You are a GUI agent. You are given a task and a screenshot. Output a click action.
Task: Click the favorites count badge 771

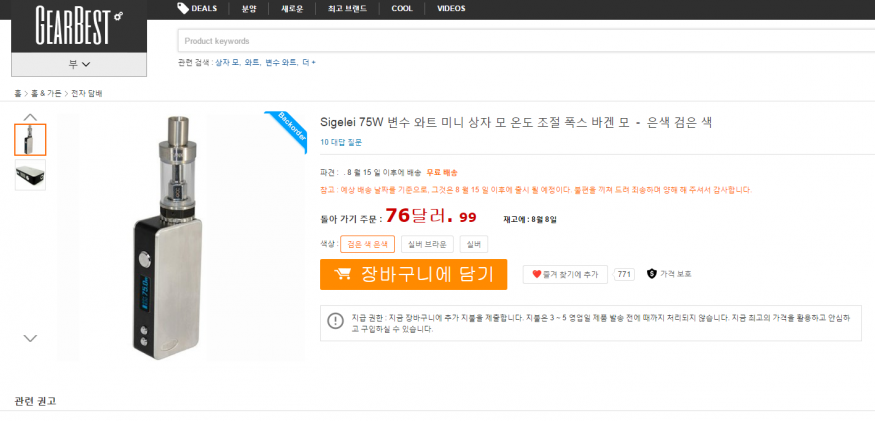(x=624, y=274)
